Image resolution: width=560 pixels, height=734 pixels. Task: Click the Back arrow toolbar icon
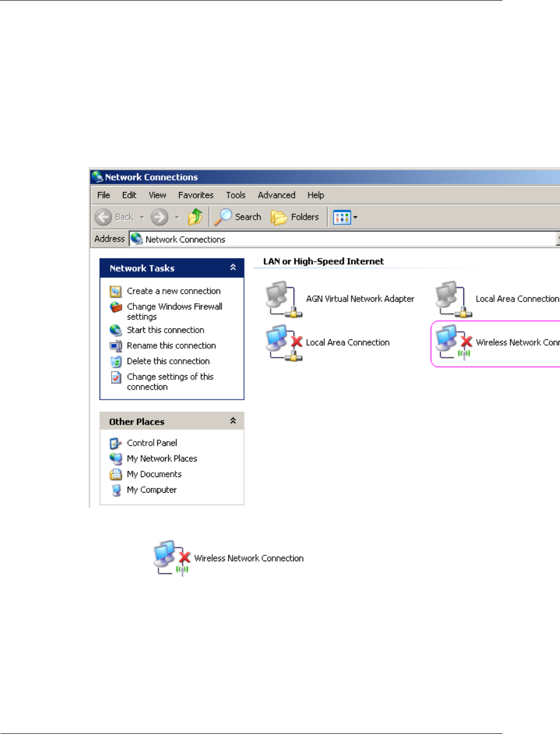point(104,217)
